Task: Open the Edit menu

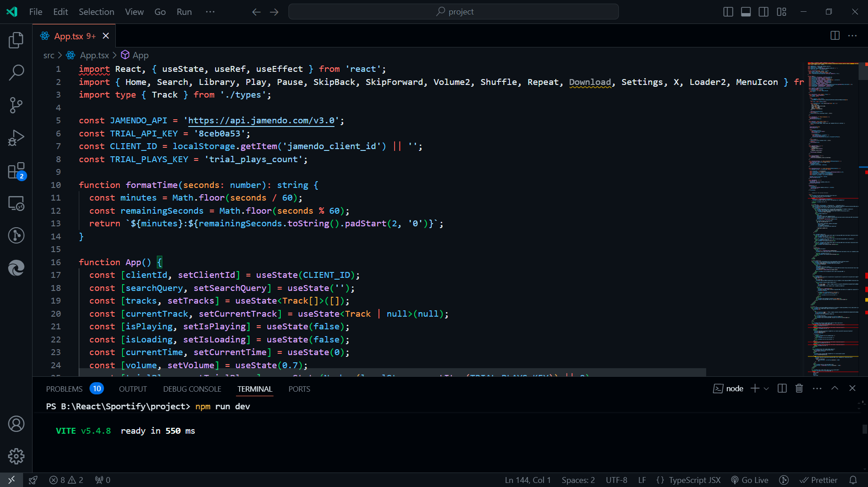Action: pos(61,12)
